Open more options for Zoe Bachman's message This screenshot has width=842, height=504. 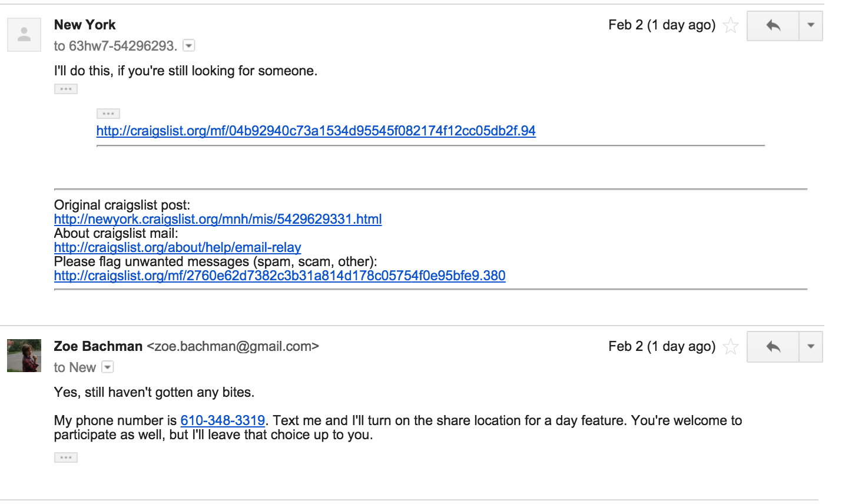tap(811, 347)
